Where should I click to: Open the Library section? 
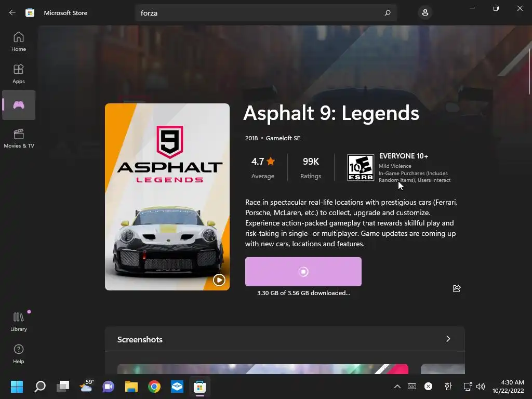(19, 322)
